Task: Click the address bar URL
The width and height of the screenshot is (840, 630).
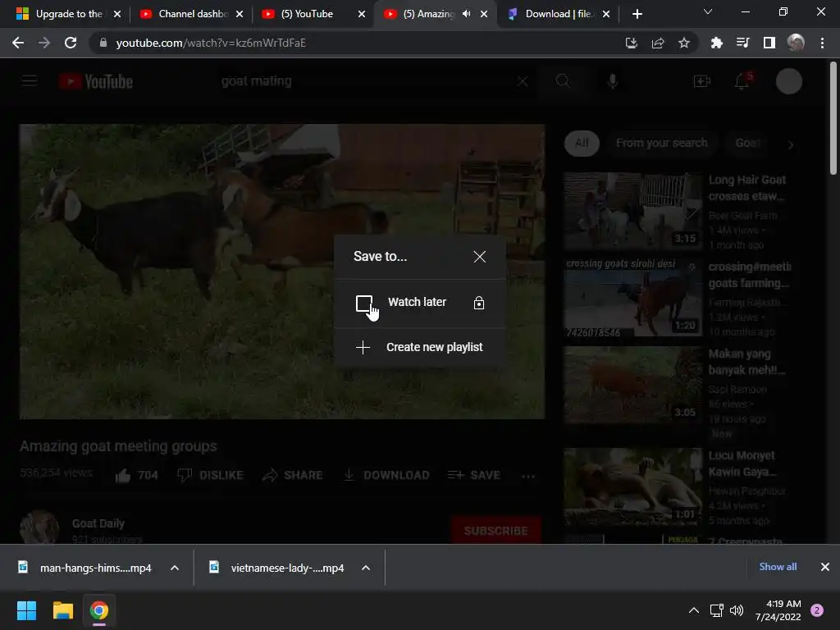Action: tap(211, 43)
